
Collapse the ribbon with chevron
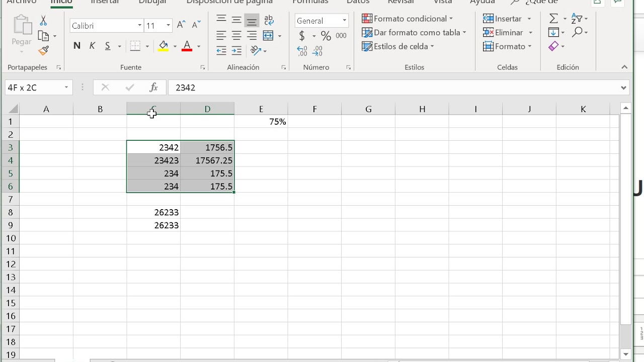624,67
